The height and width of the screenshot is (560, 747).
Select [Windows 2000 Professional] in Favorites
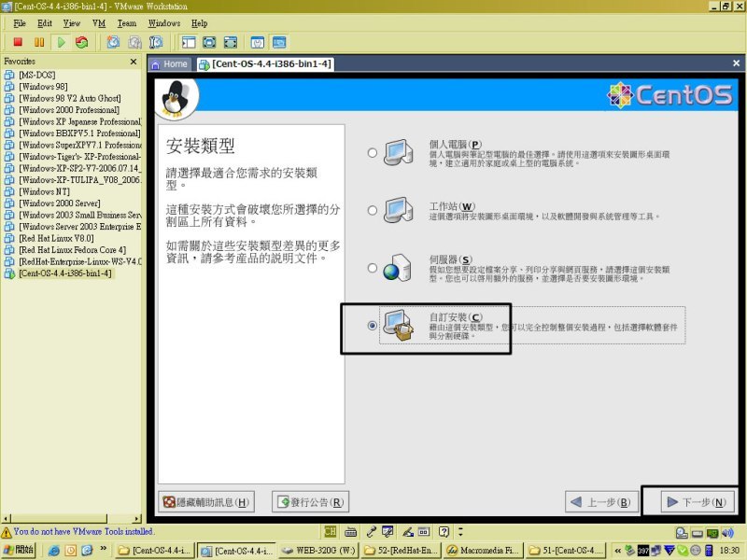69,110
